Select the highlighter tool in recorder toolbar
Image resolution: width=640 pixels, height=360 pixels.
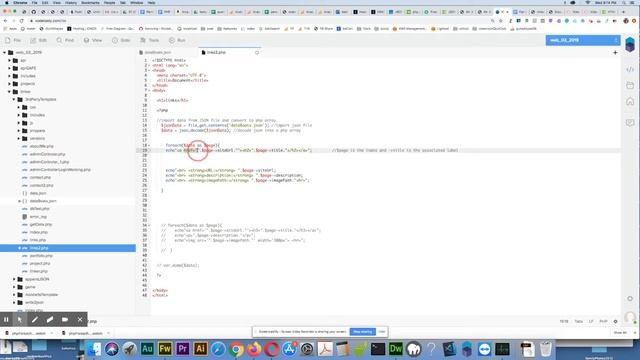tap(50, 320)
